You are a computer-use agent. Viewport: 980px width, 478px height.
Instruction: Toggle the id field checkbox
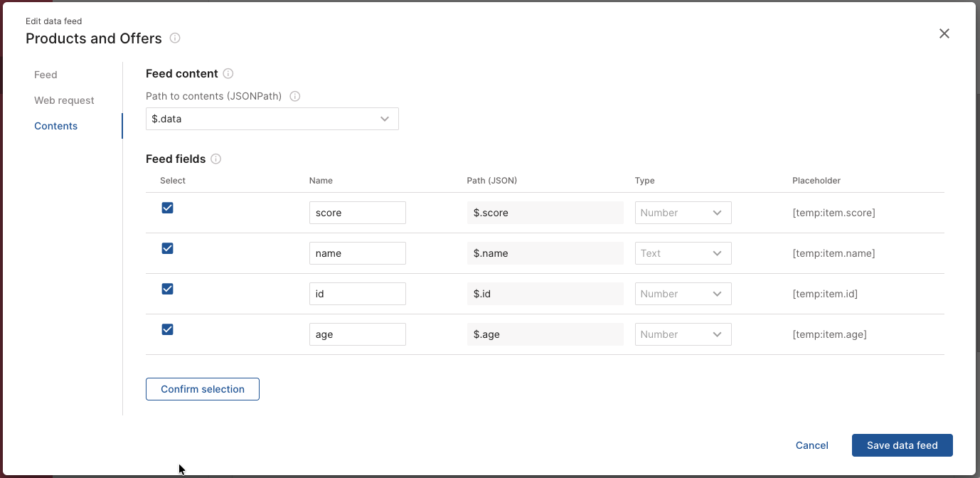168,289
